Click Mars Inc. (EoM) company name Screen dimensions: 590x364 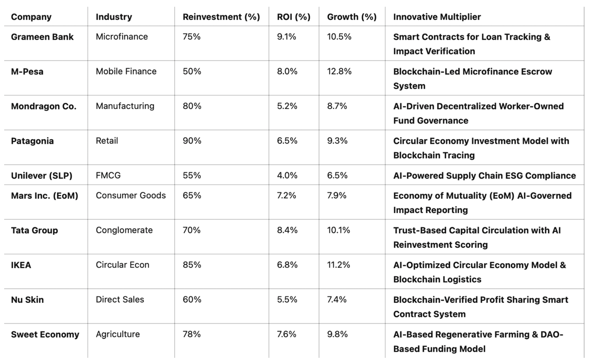[x=45, y=195]
